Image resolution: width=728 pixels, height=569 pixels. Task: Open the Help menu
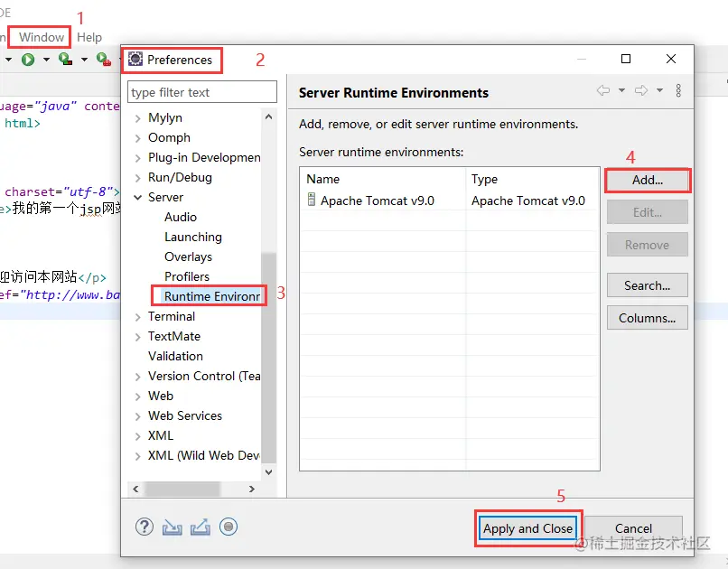coord(89,37)
